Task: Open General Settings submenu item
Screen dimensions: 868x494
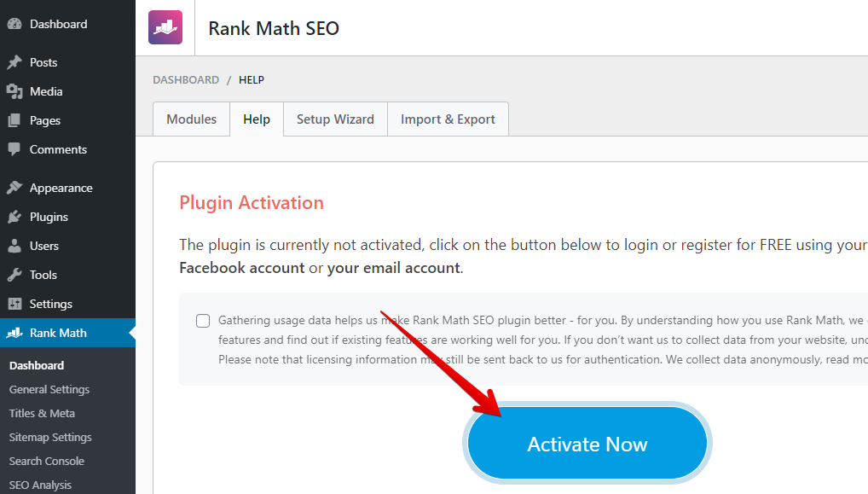Action: tap(49, 389)
